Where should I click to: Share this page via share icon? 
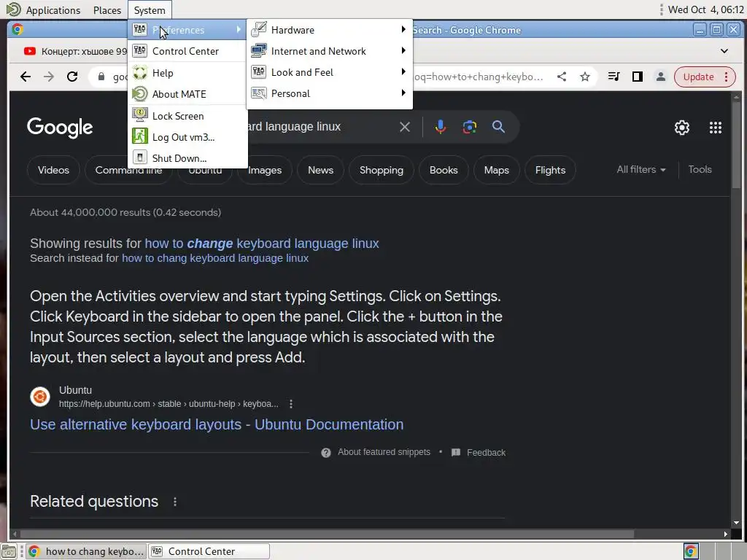click(x=562, y=77)
